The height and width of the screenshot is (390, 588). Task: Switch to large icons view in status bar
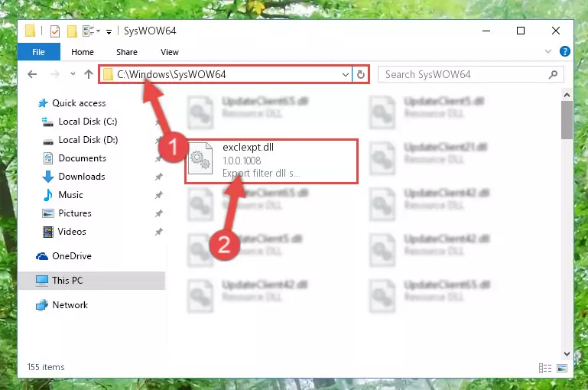pos(562,369)
